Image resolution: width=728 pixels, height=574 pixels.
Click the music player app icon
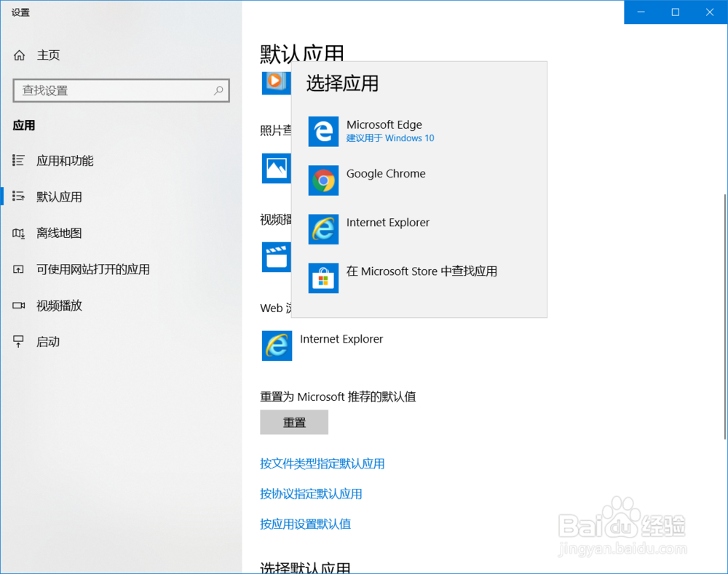tap(276, 83)
